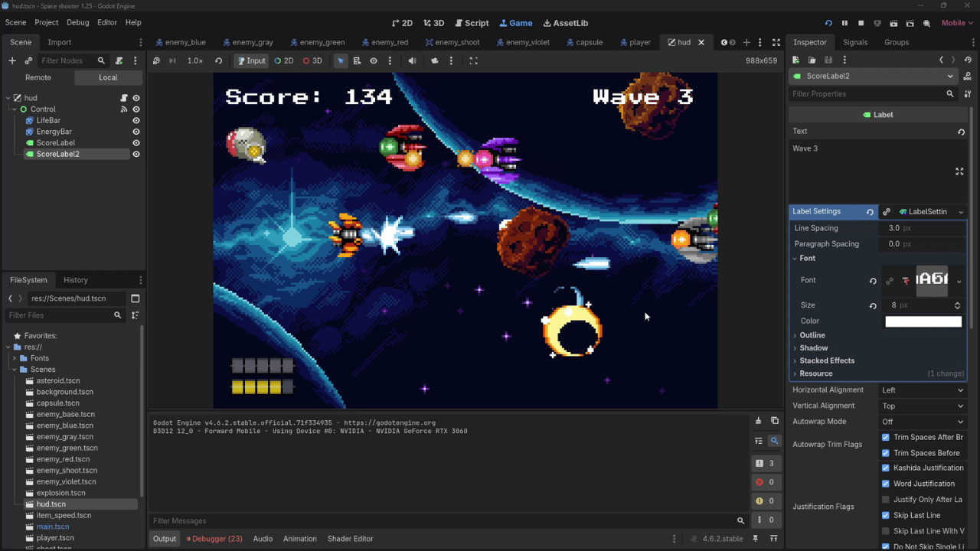
Task: Sort files in the FileSystem panel
Action: pos(135,315)
